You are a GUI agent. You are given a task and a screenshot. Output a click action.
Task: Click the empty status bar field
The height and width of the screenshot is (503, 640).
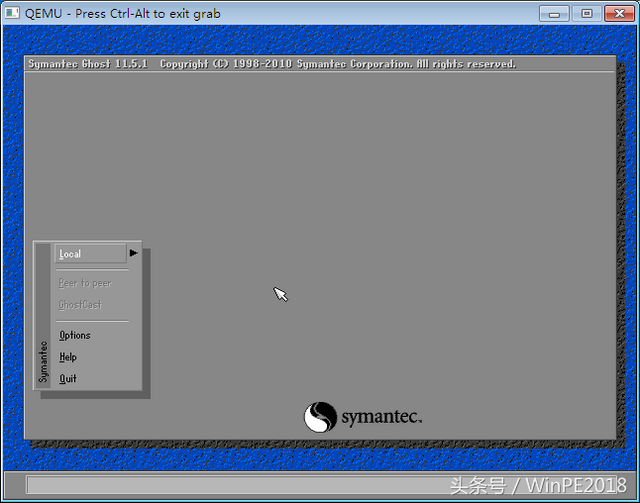(x=320, y=485)
